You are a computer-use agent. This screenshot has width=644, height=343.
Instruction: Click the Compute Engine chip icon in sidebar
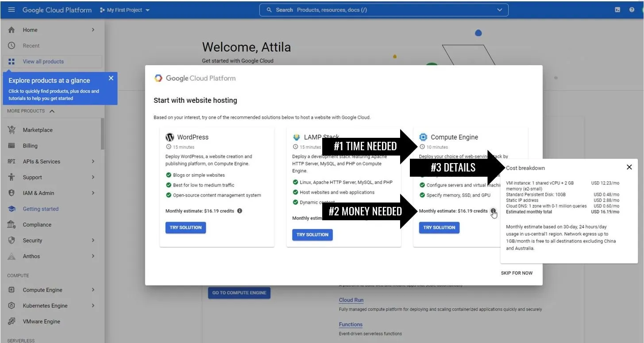[x=12, y=290]
